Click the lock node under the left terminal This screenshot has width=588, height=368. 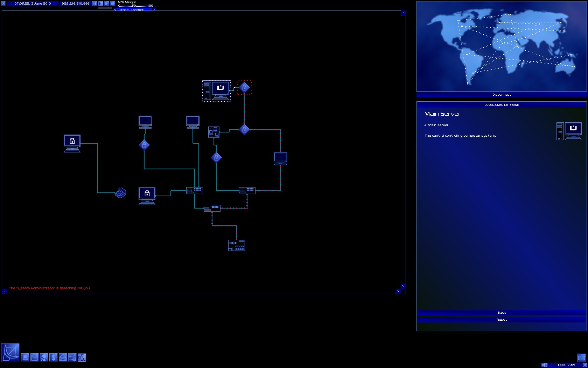click(x=144, y=145)
